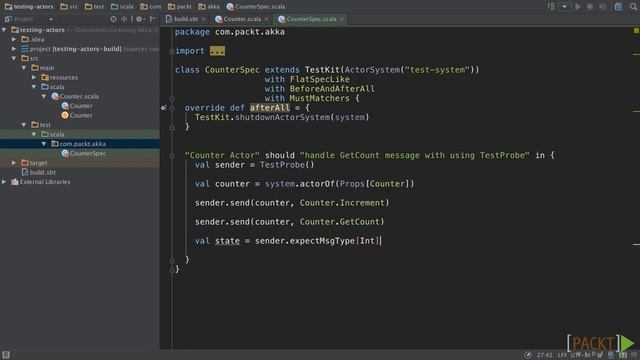Fold the afterAll method via gutter
This screenshot has width=640, height=360.
point(172,108)
